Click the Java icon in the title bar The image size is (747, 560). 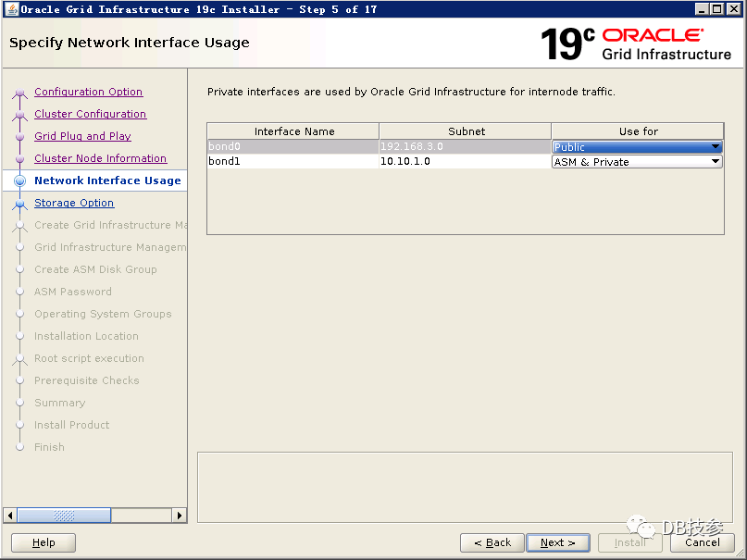click(x=12, y=9)
